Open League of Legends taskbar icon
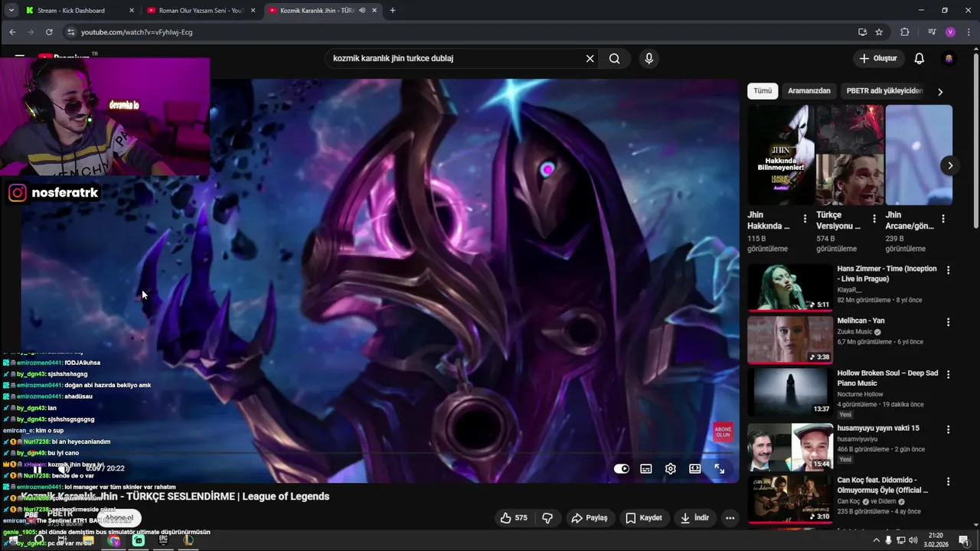Viewport: 980px width, 551px height. pos(188,540)
